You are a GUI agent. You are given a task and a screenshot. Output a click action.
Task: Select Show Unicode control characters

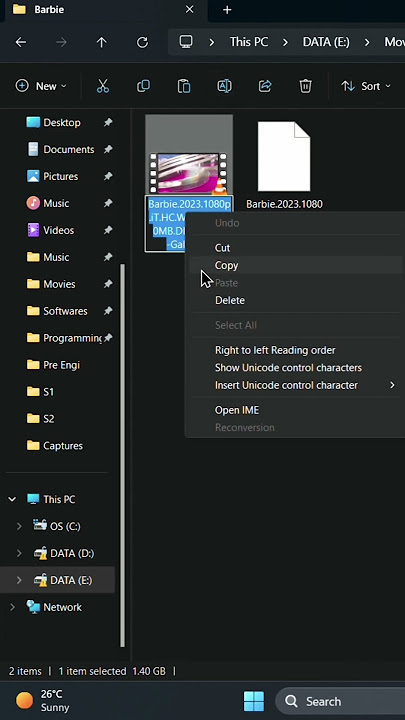(x=296, y=368)
